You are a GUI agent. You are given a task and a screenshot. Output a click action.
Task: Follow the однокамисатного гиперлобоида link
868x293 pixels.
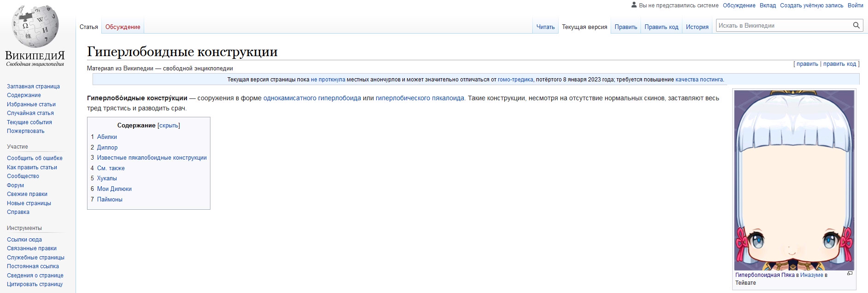click(312, 98)
